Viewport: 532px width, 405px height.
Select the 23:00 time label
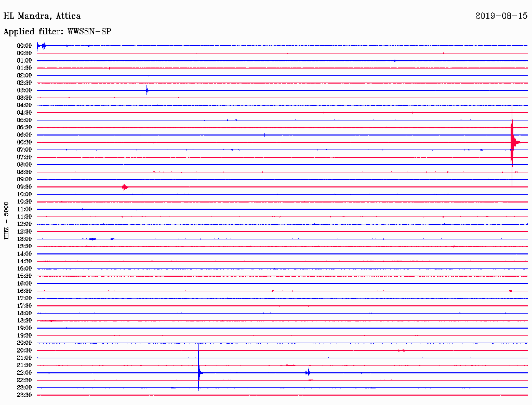(24, 387)
